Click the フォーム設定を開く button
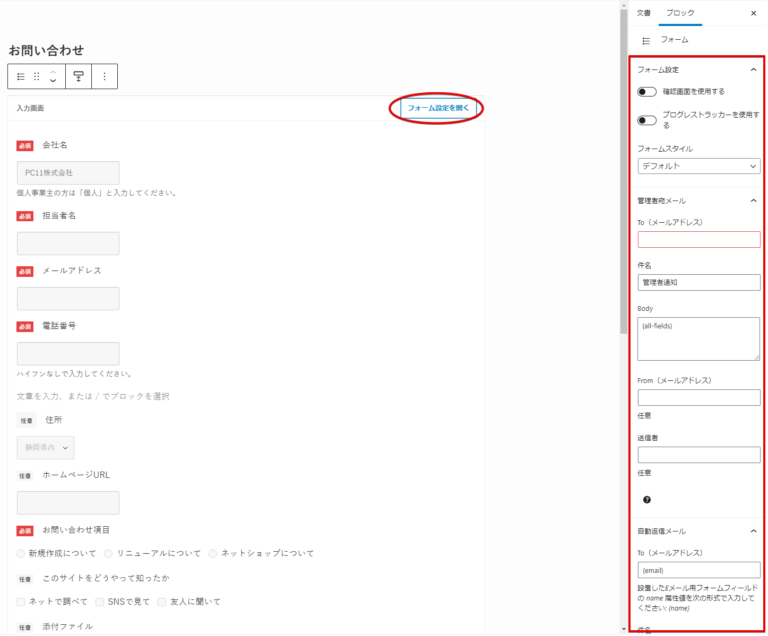The image size is (768, 636). 436,107
